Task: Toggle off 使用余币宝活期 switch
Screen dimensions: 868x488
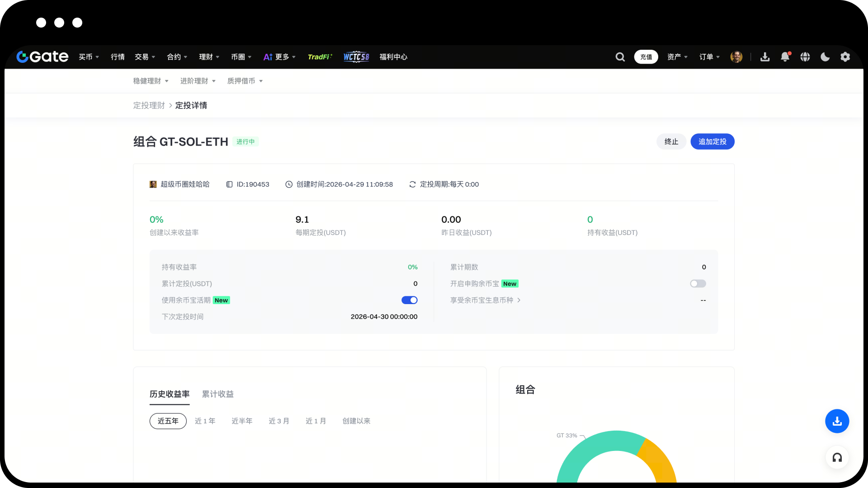Action: pyautogui.click(x=410, y=300)
